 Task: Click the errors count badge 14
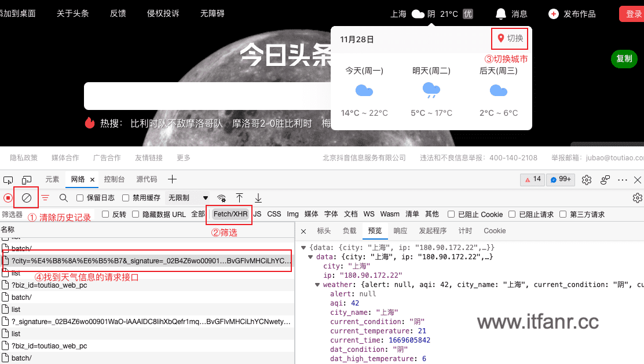(x=533, y=179)
